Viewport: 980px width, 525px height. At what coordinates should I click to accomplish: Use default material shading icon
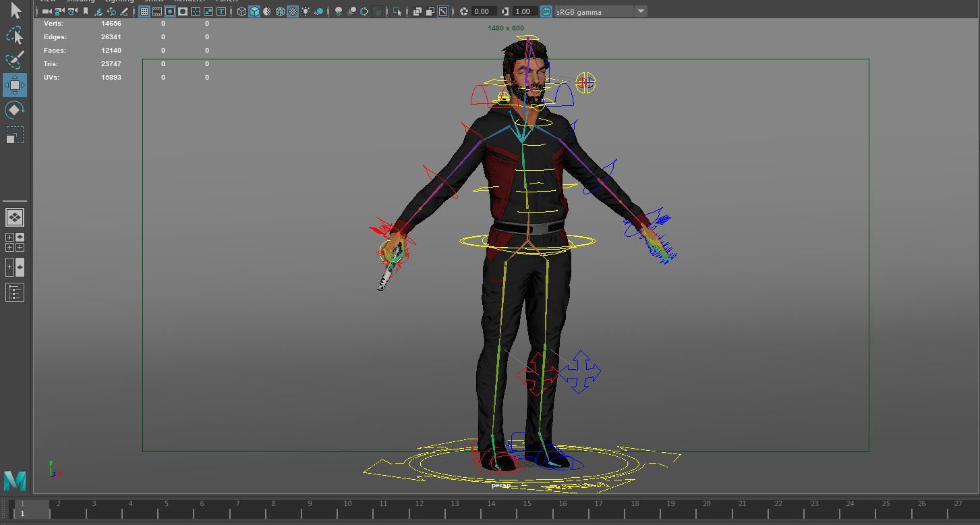[267, 11]
